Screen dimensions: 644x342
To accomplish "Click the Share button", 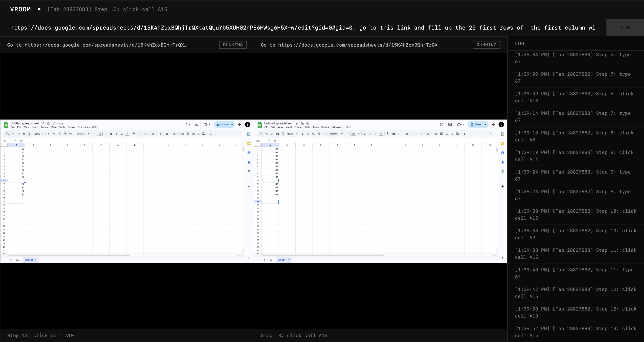I will coord(224,125).
